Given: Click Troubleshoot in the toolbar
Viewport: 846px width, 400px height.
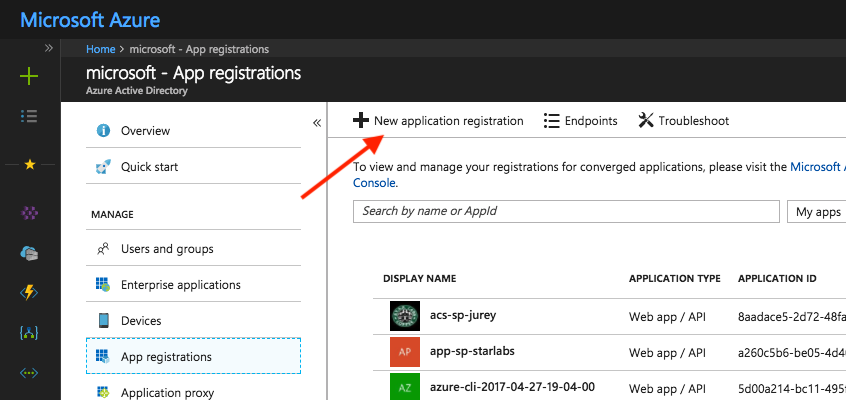Looking at the screenshot, I should (x=683, y=121).
